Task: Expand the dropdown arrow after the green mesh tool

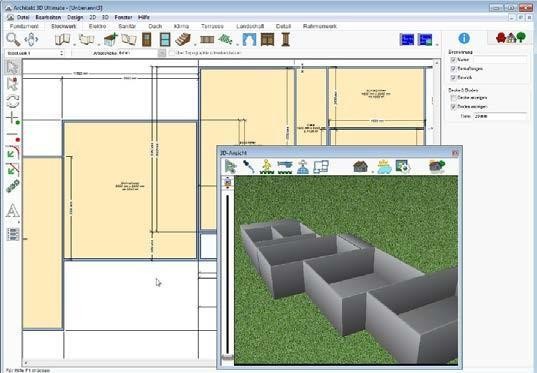Action: (237, 45)
